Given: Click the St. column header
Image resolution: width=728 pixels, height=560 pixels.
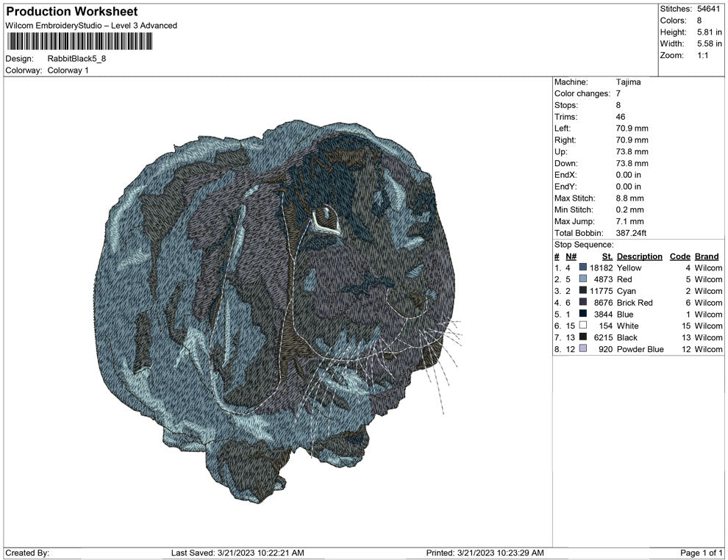Looking at the screenshot, I should tap(607, 256).
